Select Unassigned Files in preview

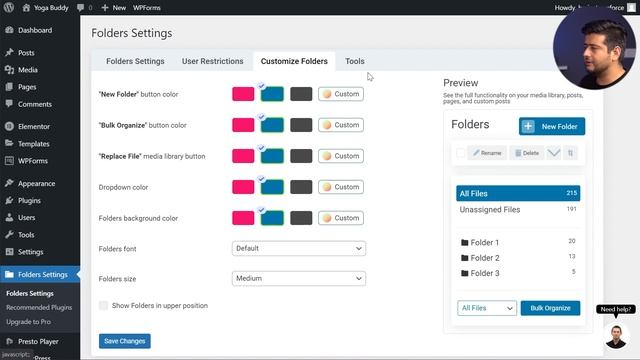coord(518,209)
